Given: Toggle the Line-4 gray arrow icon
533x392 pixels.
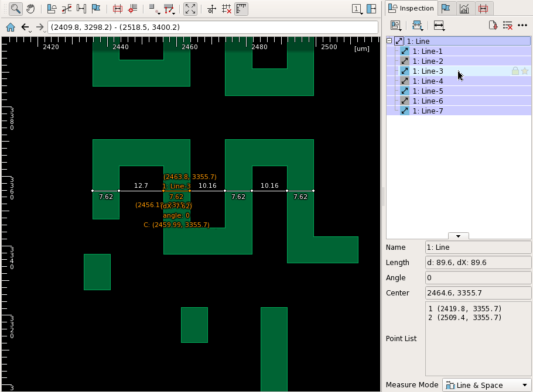Looking at the screenshot, I should pyautogui.click(x=405, y=81).
